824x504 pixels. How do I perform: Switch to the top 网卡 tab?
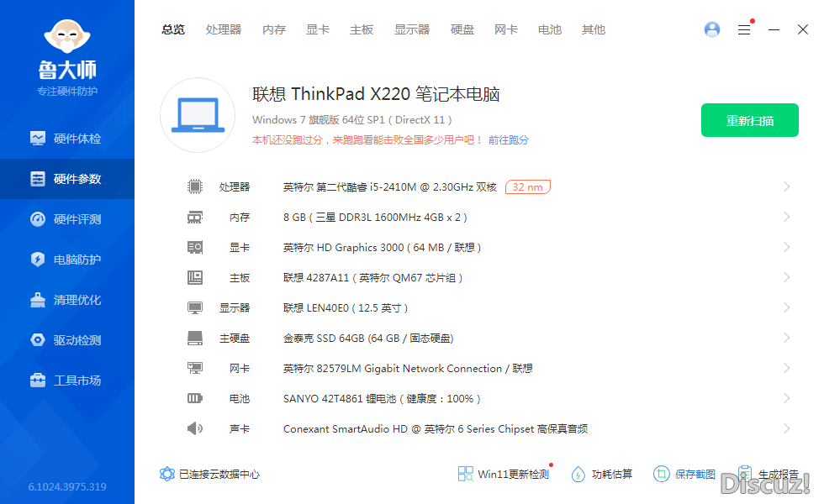click(506, 29)
